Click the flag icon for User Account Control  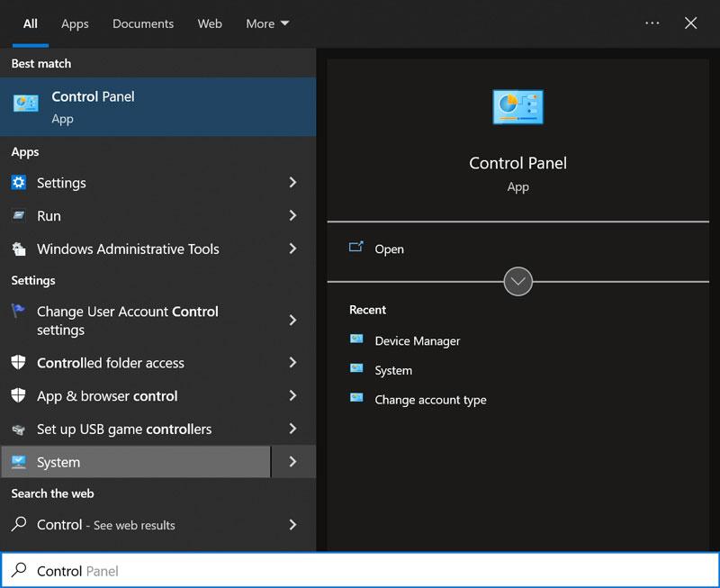[18, 311]
